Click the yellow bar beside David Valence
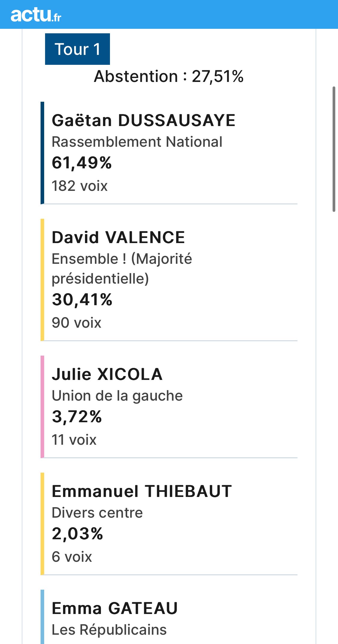Image resolution: width=338 pixels, height=644 pixels. point(42,280)
